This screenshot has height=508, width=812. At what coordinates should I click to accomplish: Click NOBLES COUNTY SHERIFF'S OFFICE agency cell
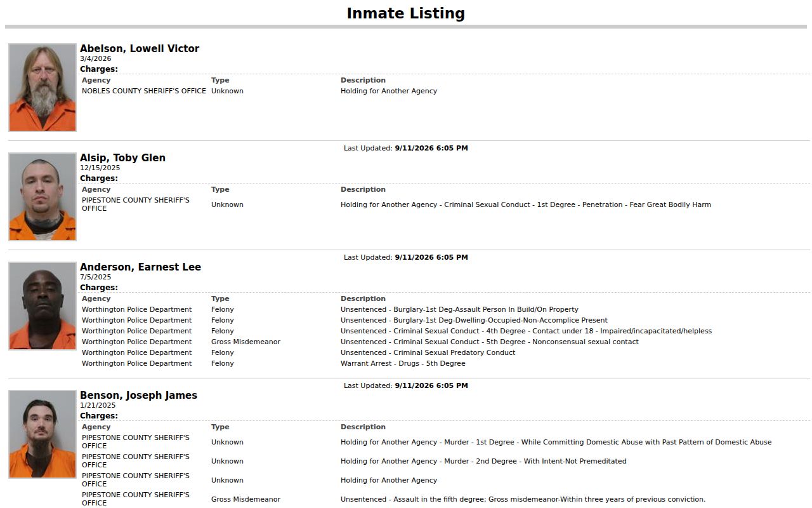[144, 91]
